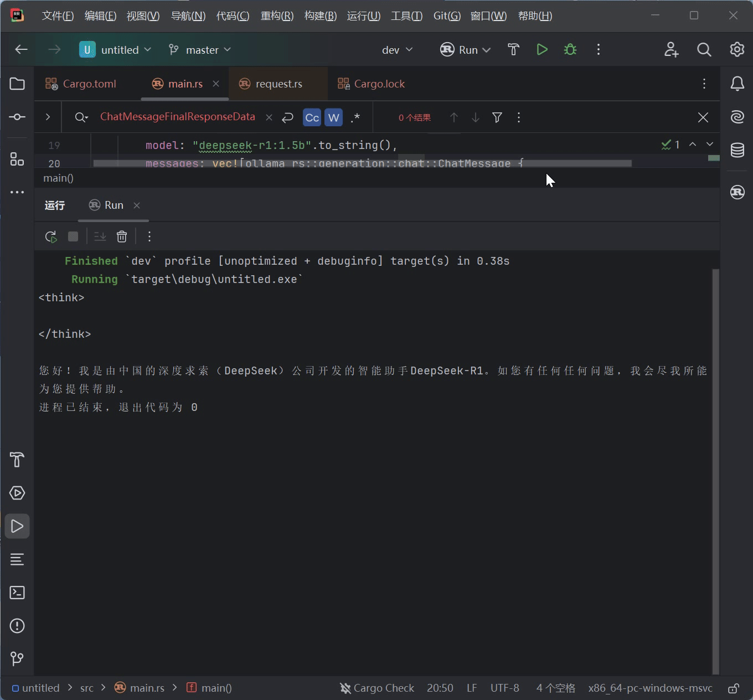Go to next highlighted problem chevron

tap(710, 144)
